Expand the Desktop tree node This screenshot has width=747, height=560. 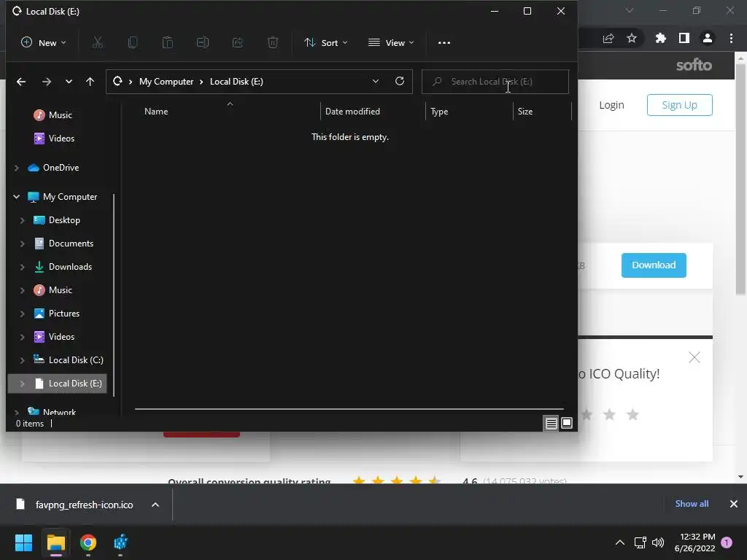tap(23, 220)
